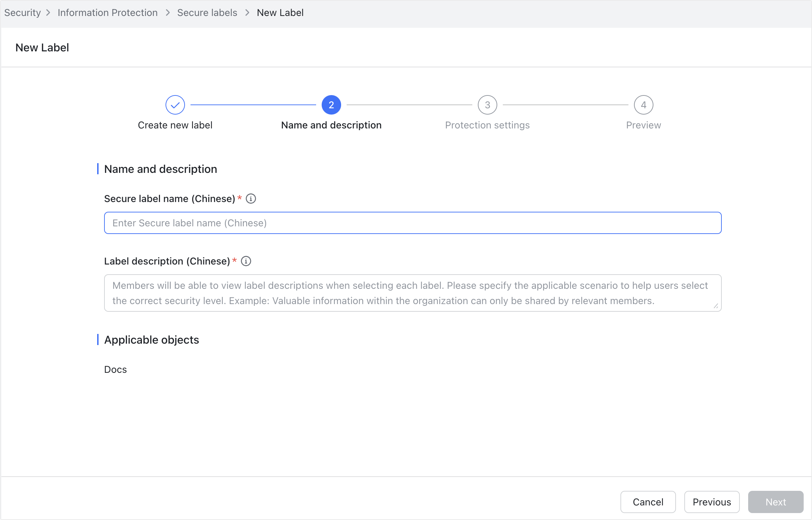Click the New Label page title
This screenshot has height=520, width=812.
[x=42, y=48]
